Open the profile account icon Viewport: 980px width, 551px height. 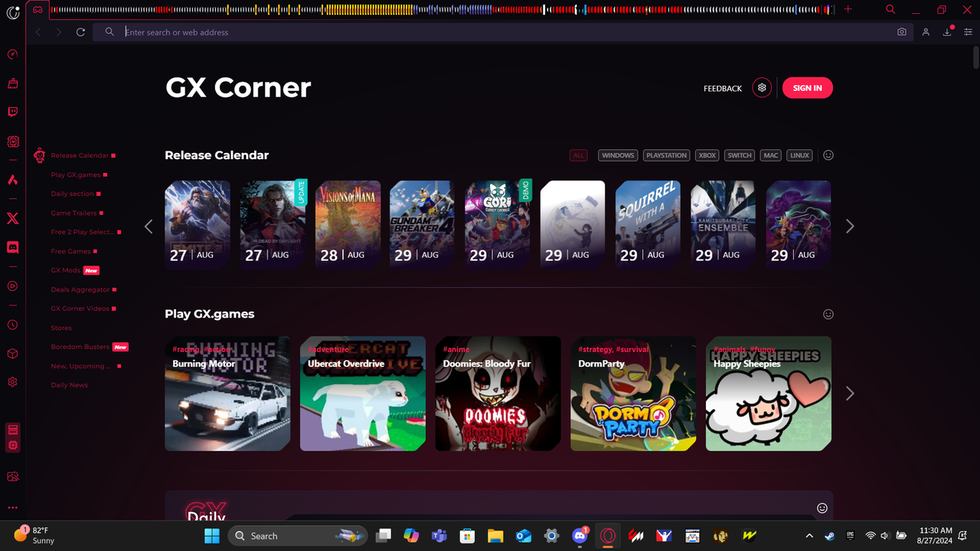click(x=926, y=32)
